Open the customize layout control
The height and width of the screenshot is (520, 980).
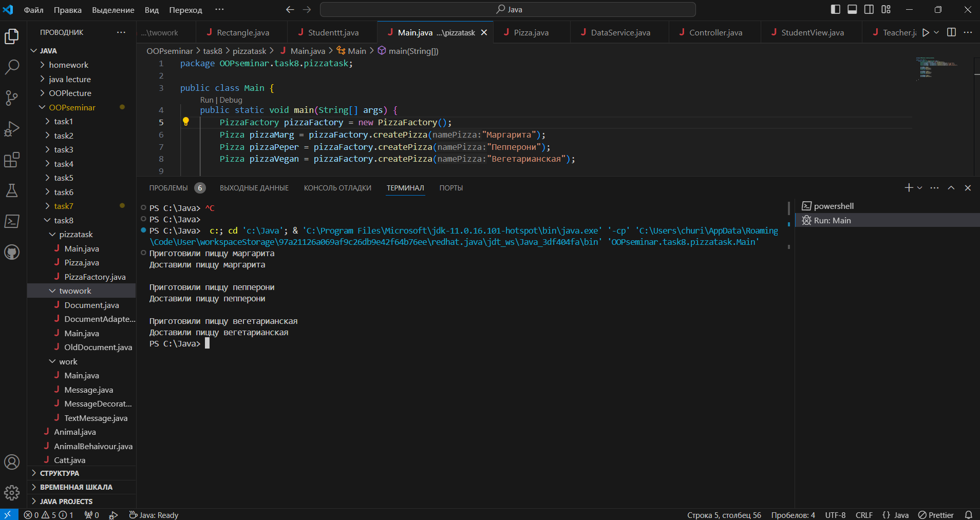click(x=886, y=9)
